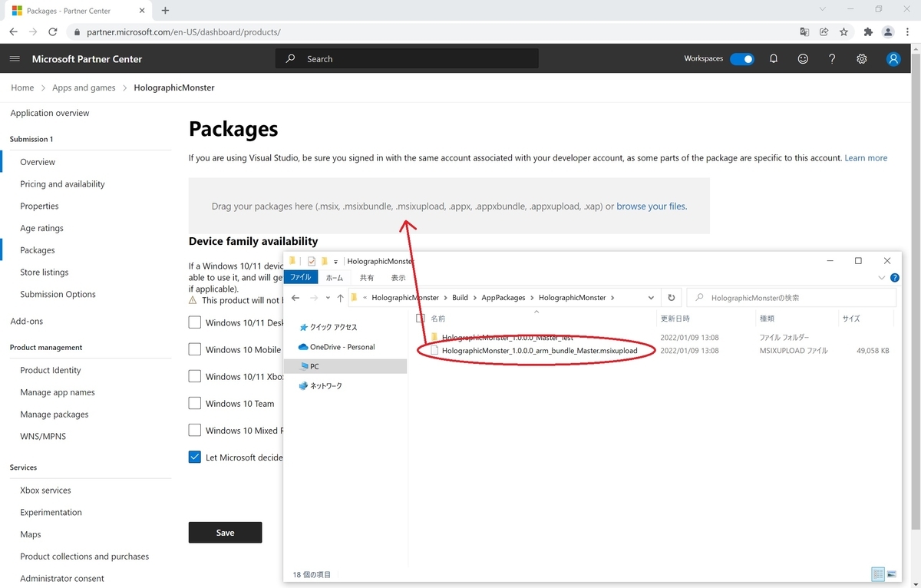
Task: Check the Windows 10/11 Desktop checkbox
Action: pos(195,323)
